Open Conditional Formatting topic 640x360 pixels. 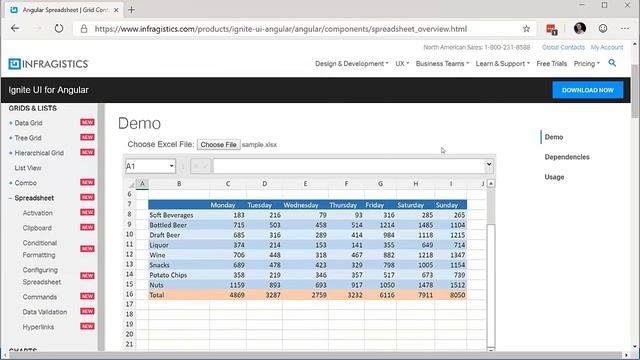40,249
